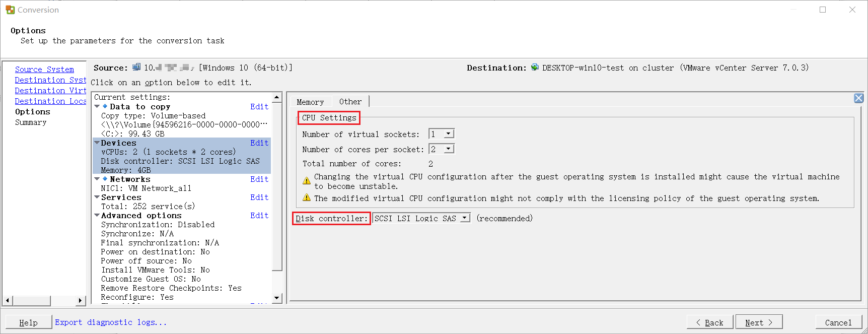The width and height of the screenshot is (868, 334).
Task: Click the warning icon for unstable CPU configuration
Action: click(x=307, y=181)
